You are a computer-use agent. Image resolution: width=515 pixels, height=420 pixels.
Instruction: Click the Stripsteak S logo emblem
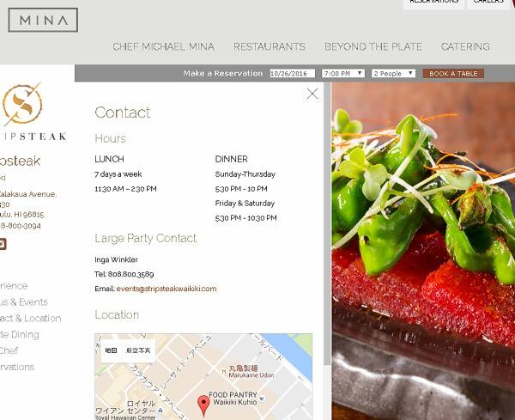coord(22,104)
